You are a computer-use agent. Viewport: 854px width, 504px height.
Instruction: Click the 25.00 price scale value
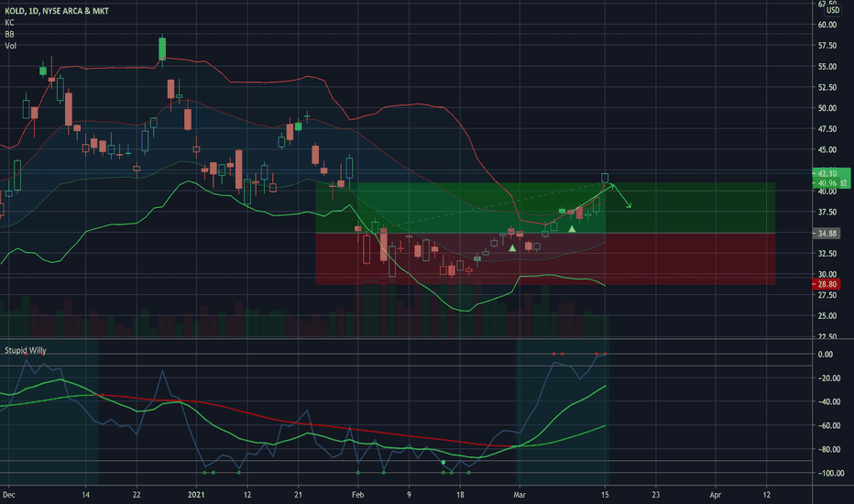pos(827,315)
